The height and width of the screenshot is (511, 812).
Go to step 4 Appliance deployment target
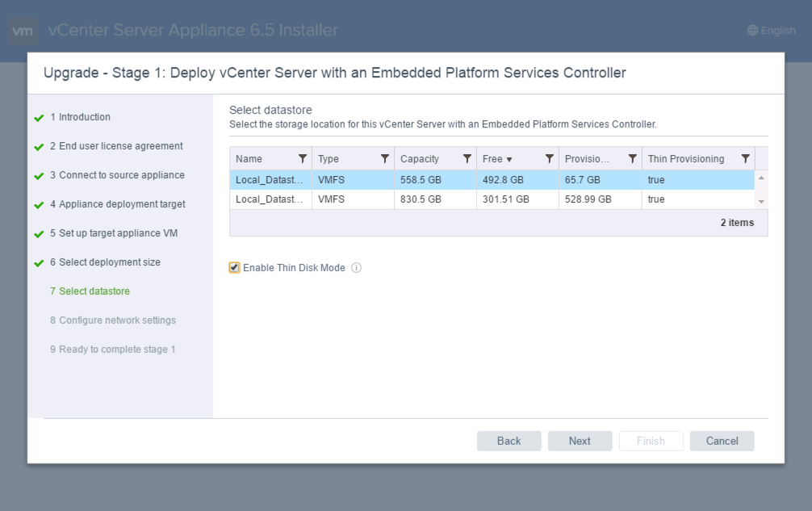[x=118, y=204]
